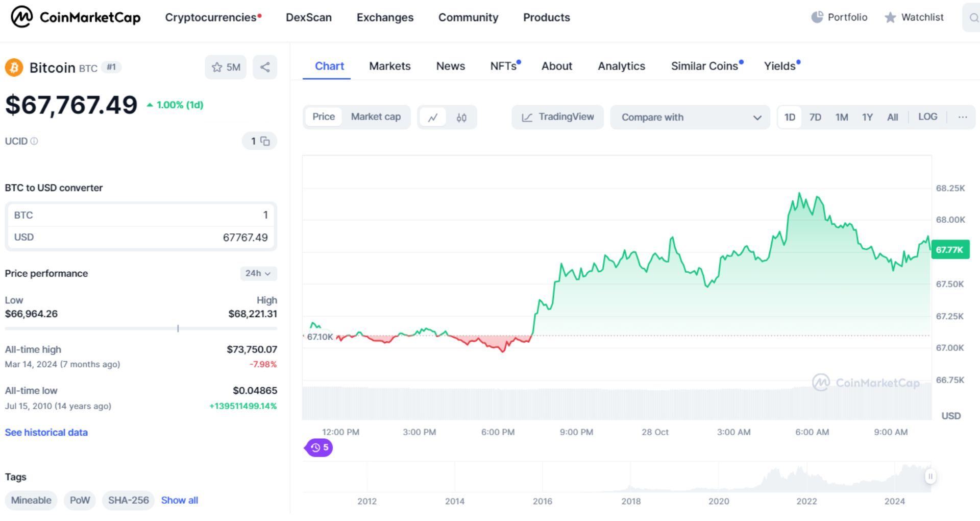980x521 pixels.
Task: Expand the 24h price performance selector
Action: coord(258,273)
